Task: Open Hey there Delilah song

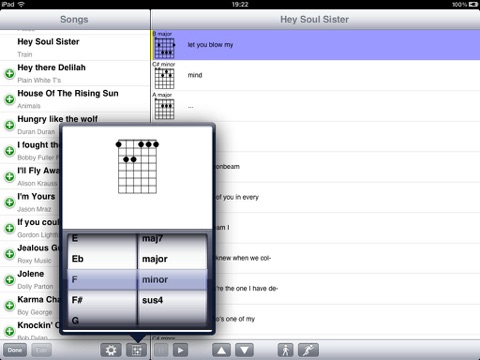Action: click(x=75, y=73)
